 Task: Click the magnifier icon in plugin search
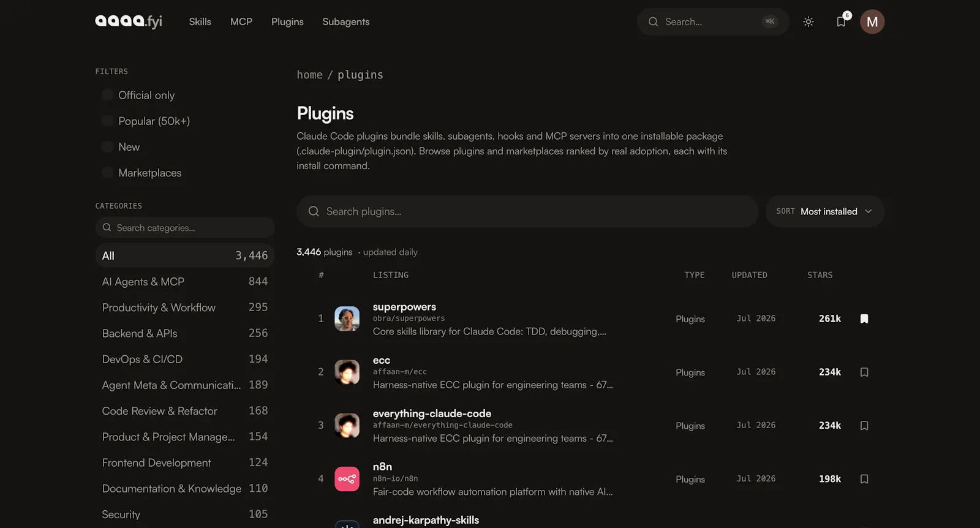314,211
